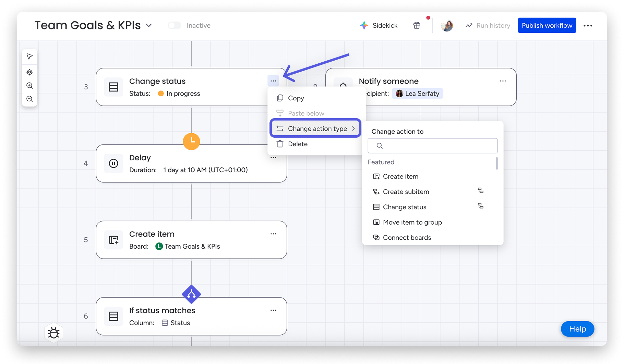This screenshot has width=624, height=364.
Task: Open the gift icon notifications
Action: pos(417,25)
